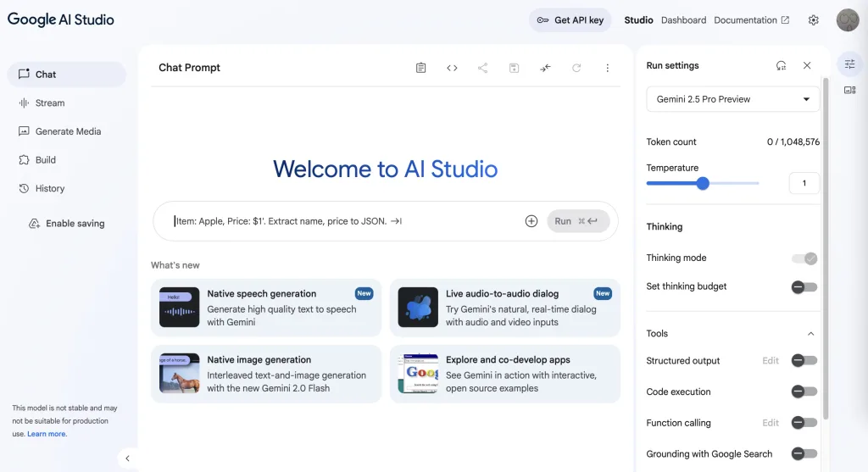Open the Native speech generation card
The width and height of the screenshot is (868, 472).
click(x=266, y=308)
